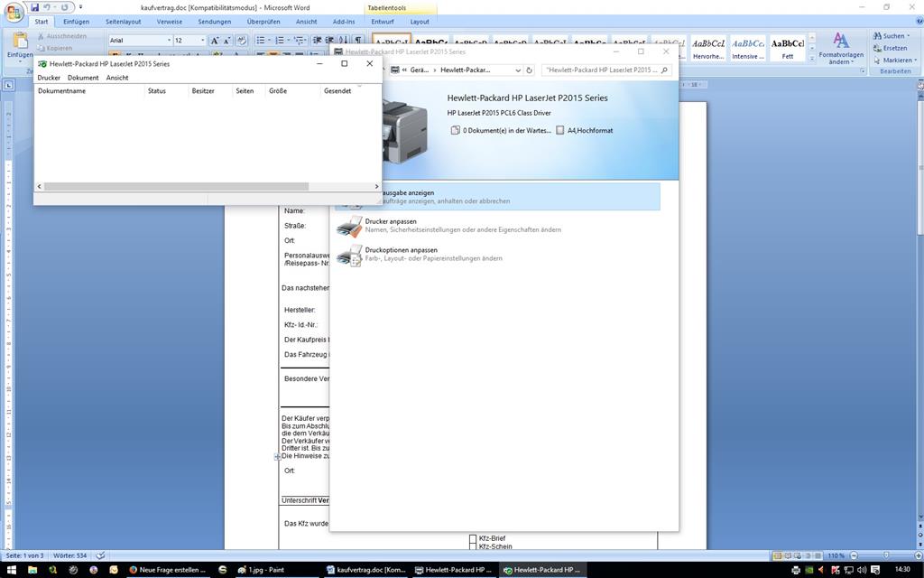The height and width of the screenshot is (578, 924).
Task: Open kaufvertrag.doc taskbar button
Action: (x=365, y=571)
